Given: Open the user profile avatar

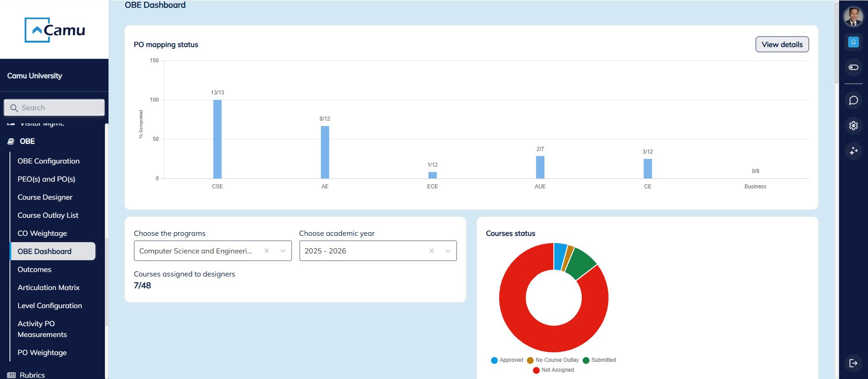Looking at the screenshot, I should point(853,17).
